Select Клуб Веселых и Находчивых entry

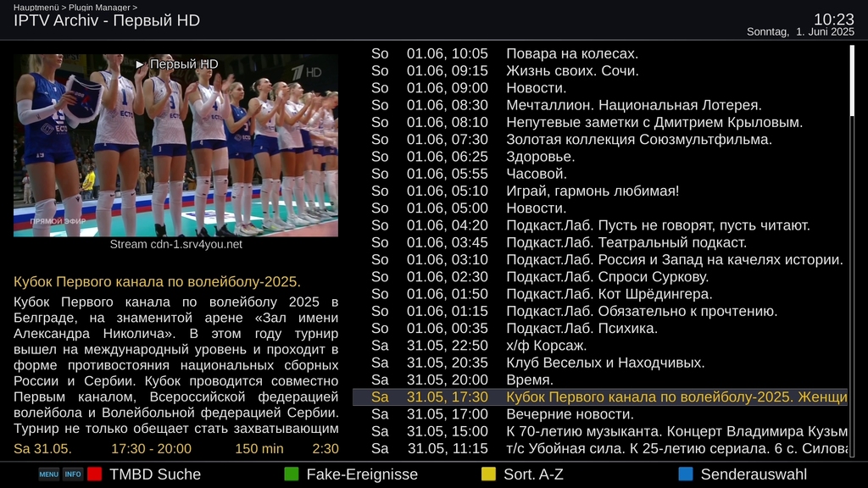pos(600,363)
